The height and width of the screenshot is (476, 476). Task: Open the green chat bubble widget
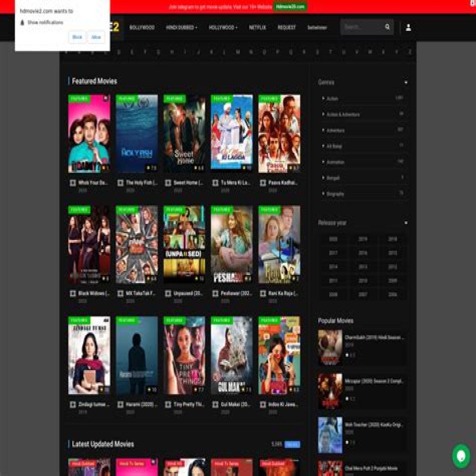(x=461, y=456)
